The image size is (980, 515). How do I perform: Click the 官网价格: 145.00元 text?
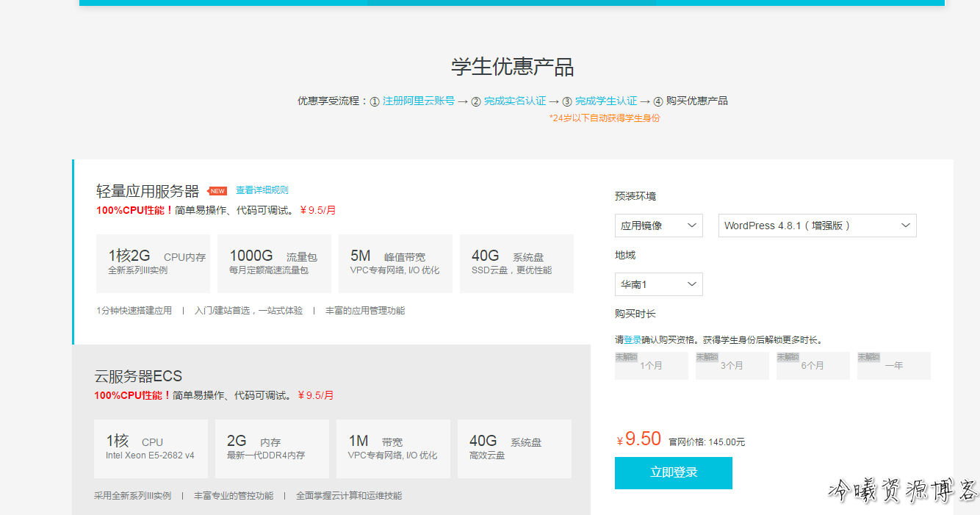[x=707, y=442]
